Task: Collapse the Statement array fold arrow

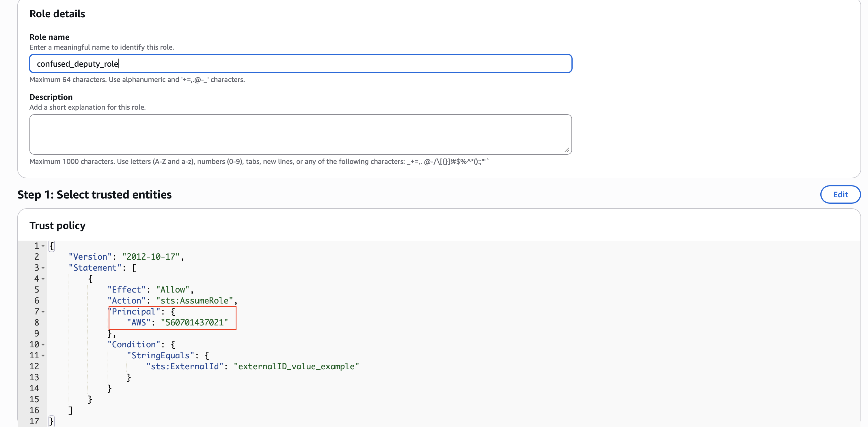Action: pyautogui.click(x=43, y=268)
